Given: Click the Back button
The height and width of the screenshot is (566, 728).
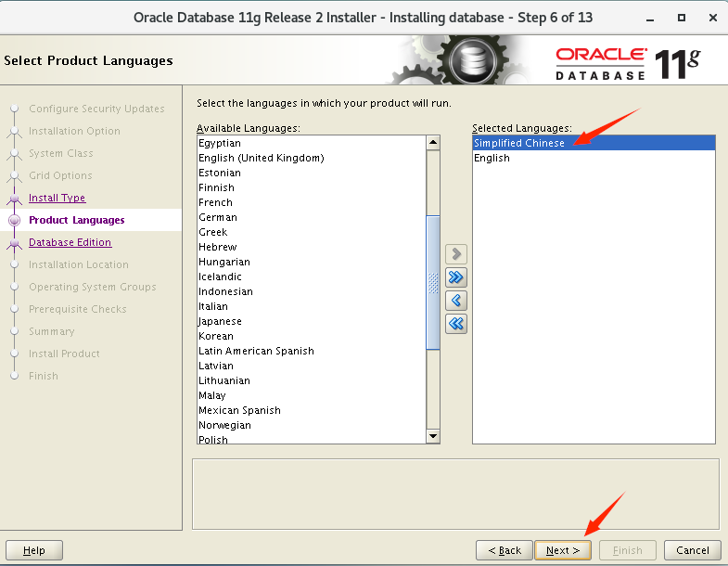Looking at the screenshot, I should 504,550.
